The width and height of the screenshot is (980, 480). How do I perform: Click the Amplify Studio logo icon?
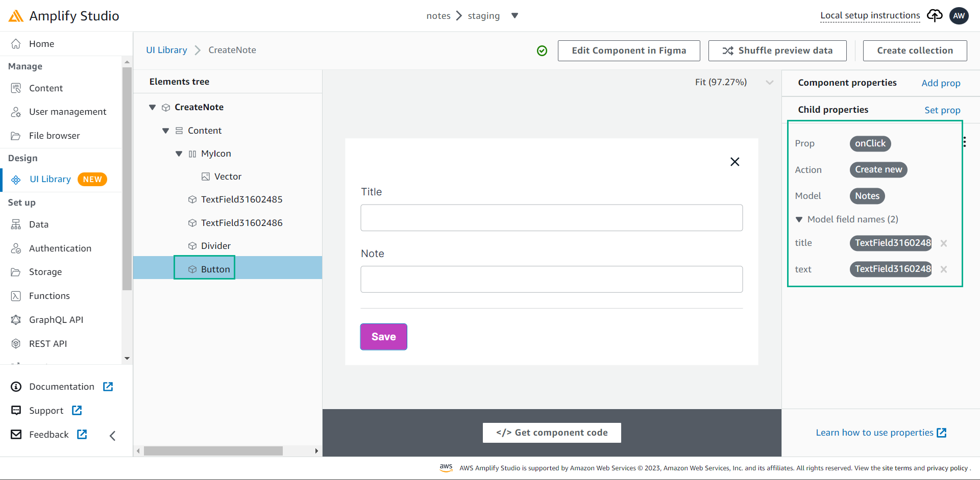pos(16,16)
